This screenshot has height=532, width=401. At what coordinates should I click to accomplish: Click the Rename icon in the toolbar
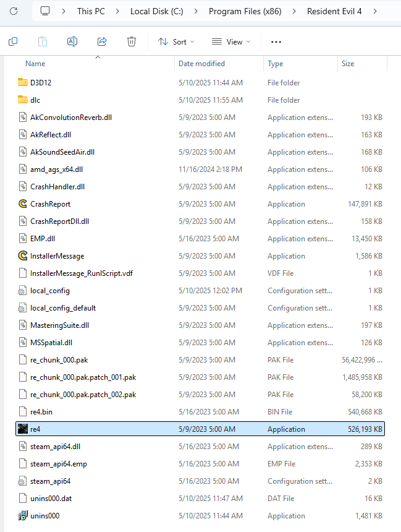[72, 41]
